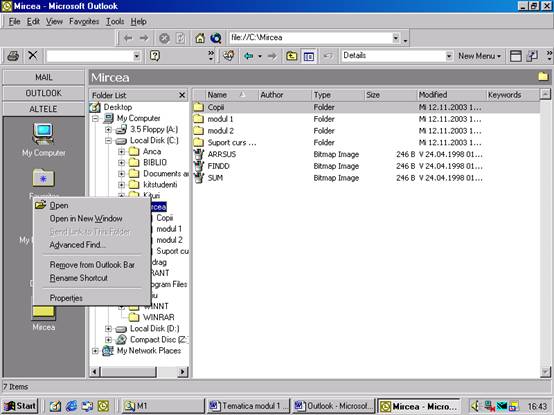Expand the Local Disk (D:) node
The height and width of the screenshot is (415, 554).
coord(108,328)
